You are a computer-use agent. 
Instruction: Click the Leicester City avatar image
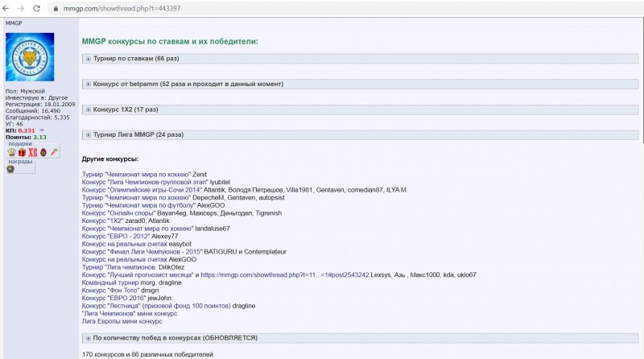coord(30,57)
